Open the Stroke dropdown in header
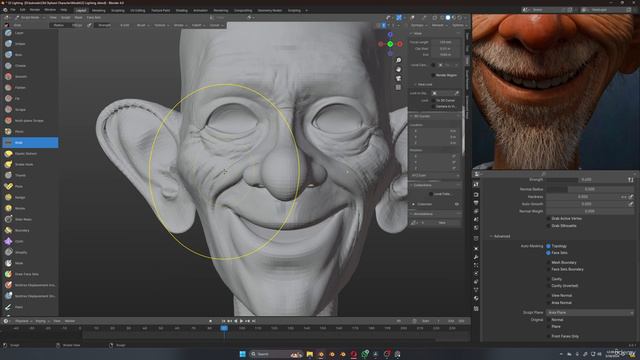The image size is (640, 360). tap(180, 25)
